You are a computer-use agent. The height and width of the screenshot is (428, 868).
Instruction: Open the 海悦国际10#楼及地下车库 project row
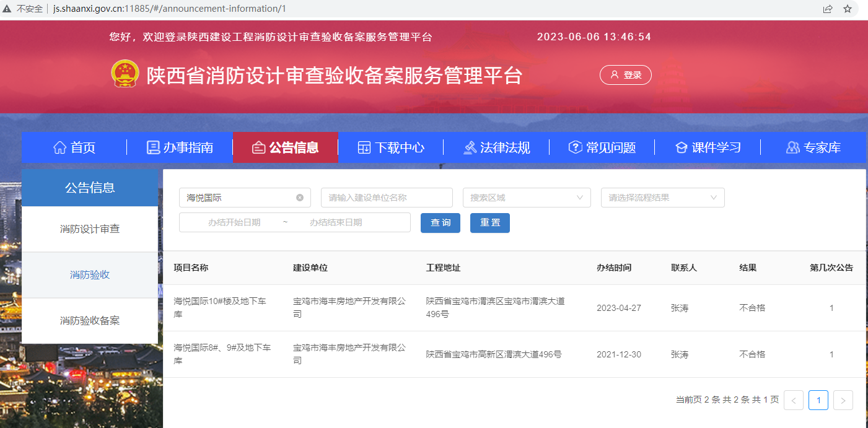[x=220, y=307]
